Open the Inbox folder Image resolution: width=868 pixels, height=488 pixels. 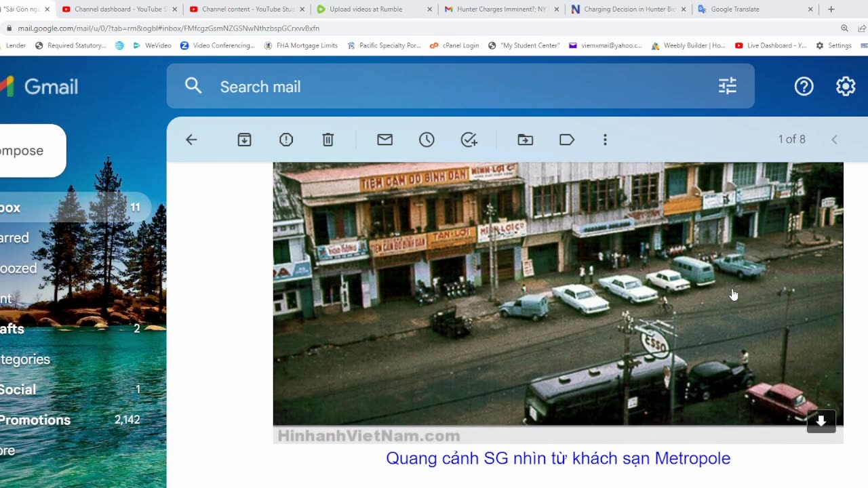[x=75, y=207]
